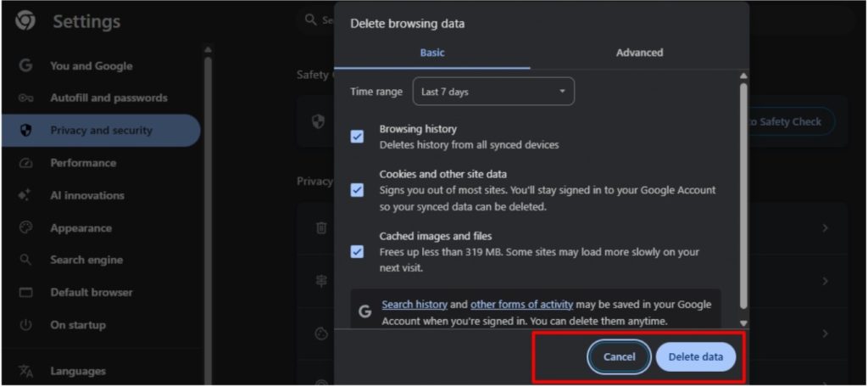Click the Safety Check shield icon behind dialog
The image size is (868, 387).
pyautogui.click(x=319, y=122)
